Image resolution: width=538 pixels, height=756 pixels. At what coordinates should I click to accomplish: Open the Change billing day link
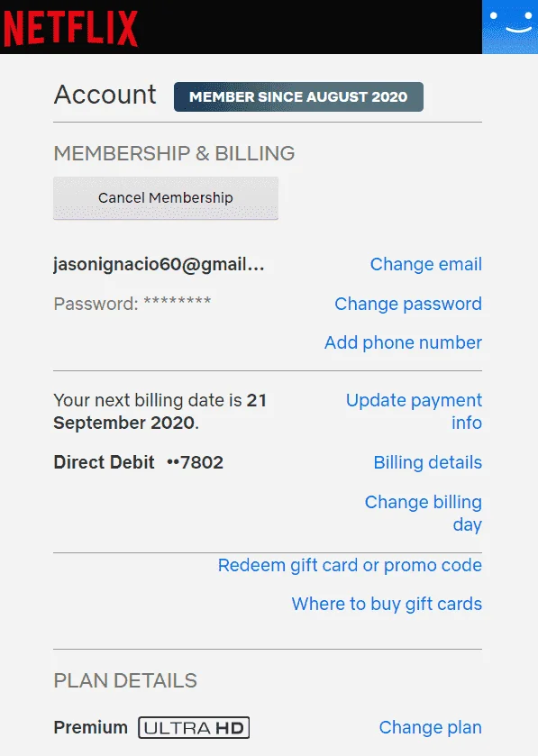coord(424,513)
